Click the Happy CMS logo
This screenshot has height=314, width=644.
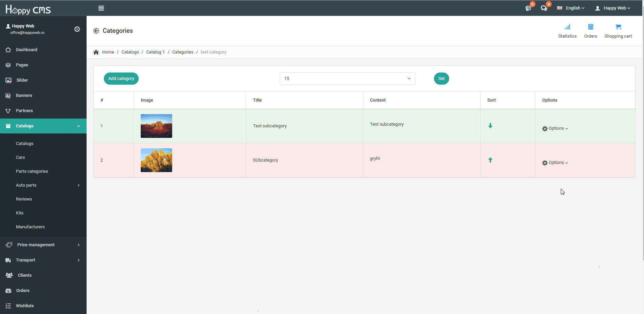[28, 9]
